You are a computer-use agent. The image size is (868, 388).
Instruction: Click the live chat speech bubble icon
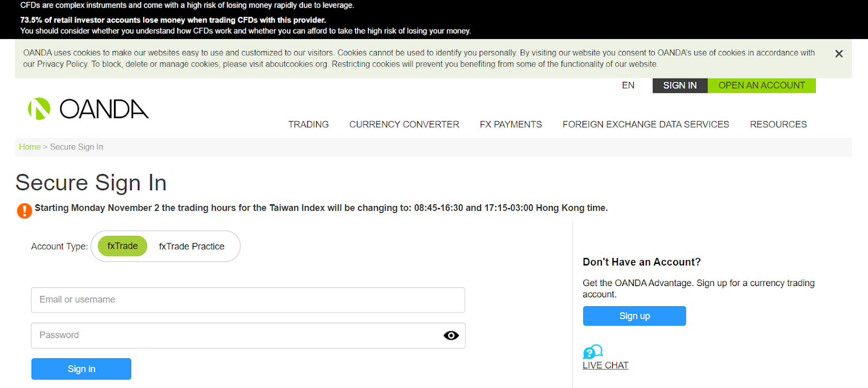click(592, 352)
